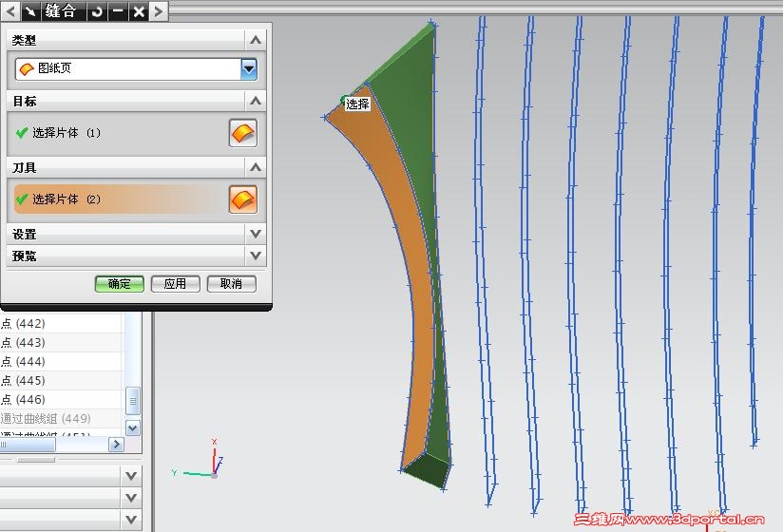The width and height of the screenshot is (783, 532).
Task: Click the 图纸页 type field
Action: pos(136,68)
